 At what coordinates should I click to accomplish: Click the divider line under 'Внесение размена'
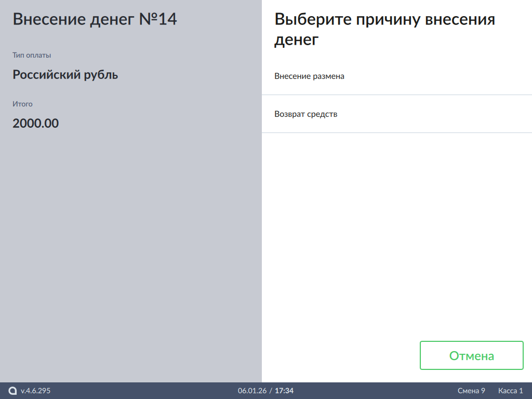click(x=397, y=95)
